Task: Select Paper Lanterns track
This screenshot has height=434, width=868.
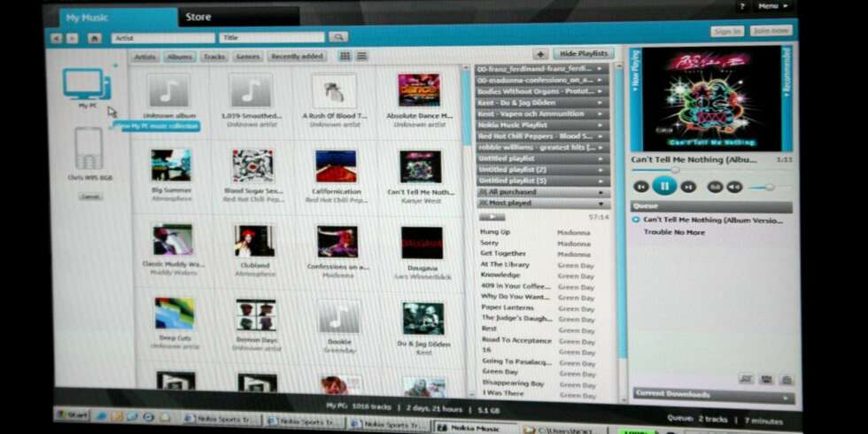Action: pyautogui.click(x=508, y=307)
